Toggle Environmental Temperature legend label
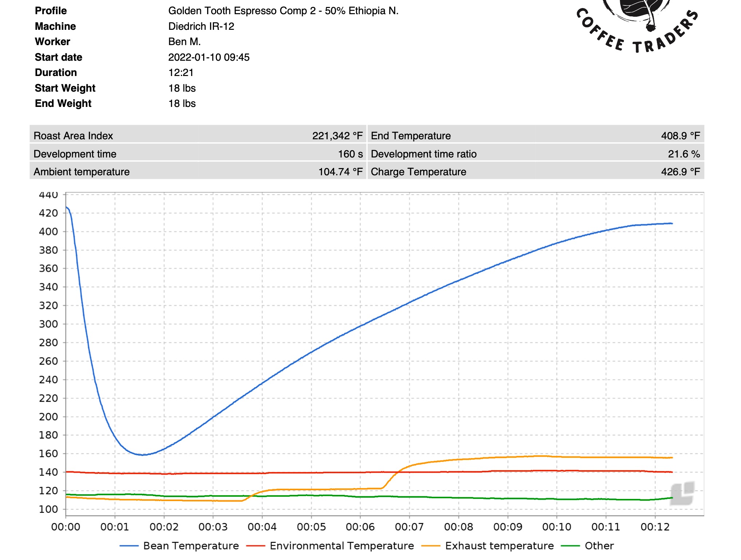 click(x=341, y=546)
